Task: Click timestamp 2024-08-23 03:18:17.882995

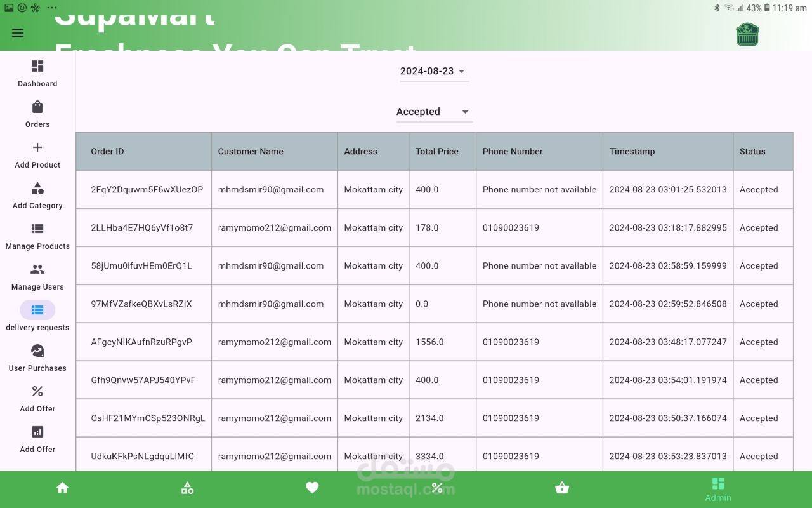Action: click(668, 227)
